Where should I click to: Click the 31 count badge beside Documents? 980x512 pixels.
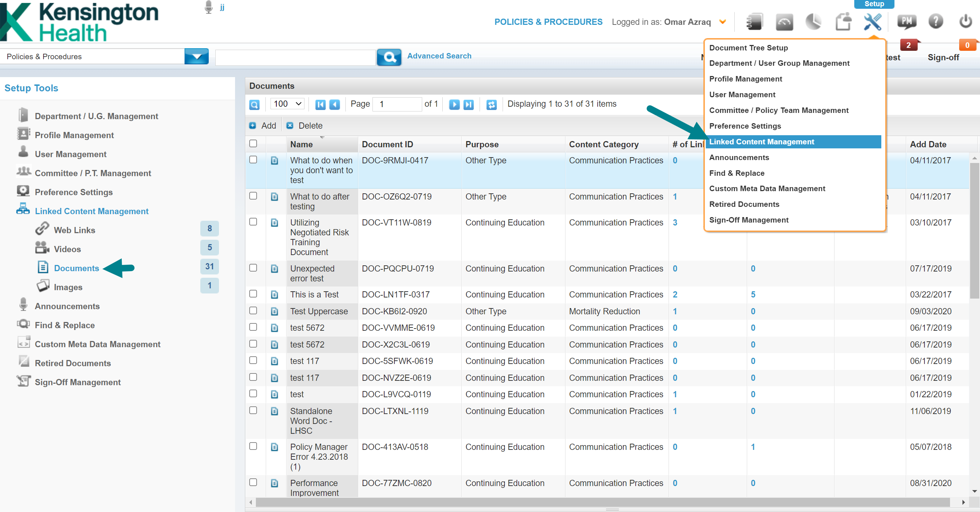[x=209, y=266]
